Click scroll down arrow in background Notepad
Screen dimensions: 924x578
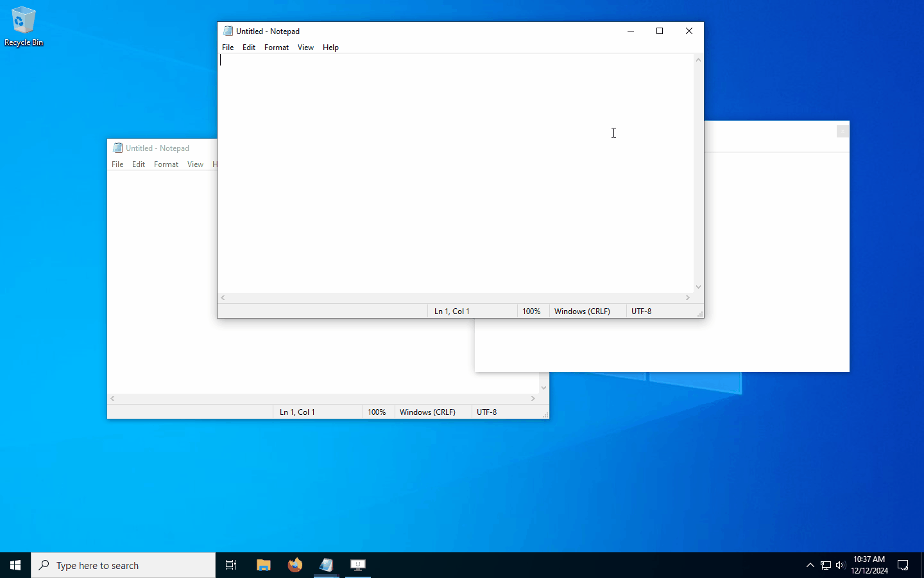coord(544,388)
